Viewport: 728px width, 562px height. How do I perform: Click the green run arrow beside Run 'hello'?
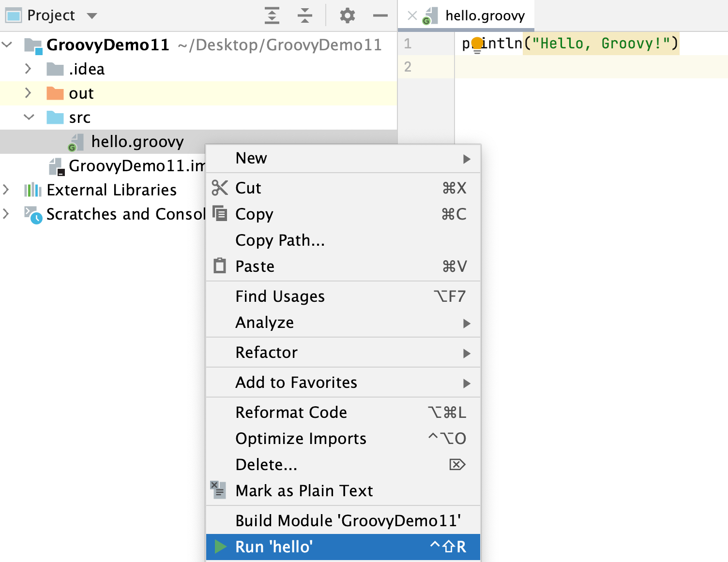(x=221, y=547)
